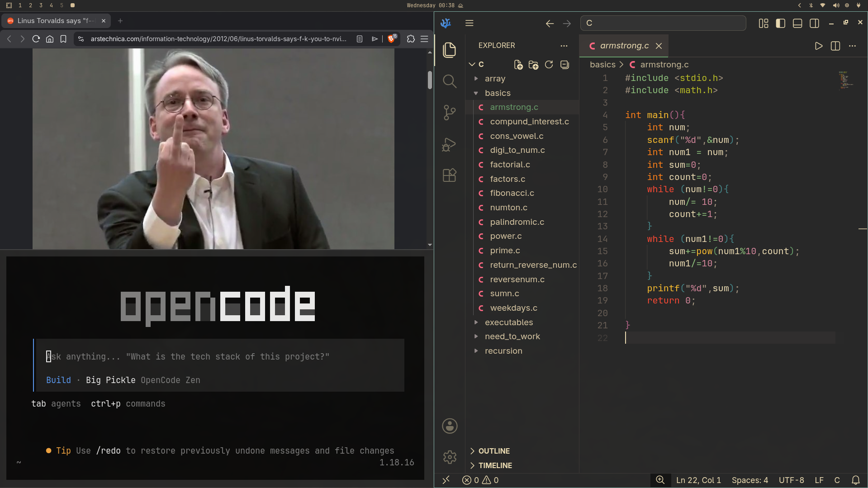Screen dimensions: 868x488
Task: Open editor more actions menu
Action: pyautogui.click(x=852, y=46)
